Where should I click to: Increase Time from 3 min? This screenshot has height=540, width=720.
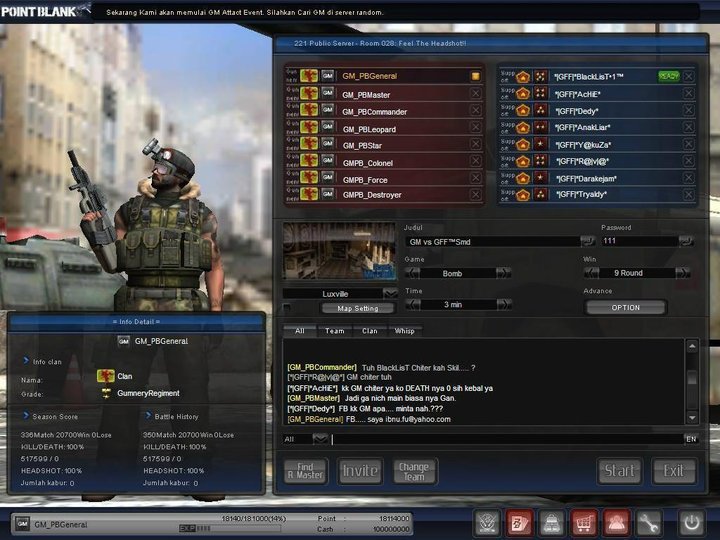[504, 304]
